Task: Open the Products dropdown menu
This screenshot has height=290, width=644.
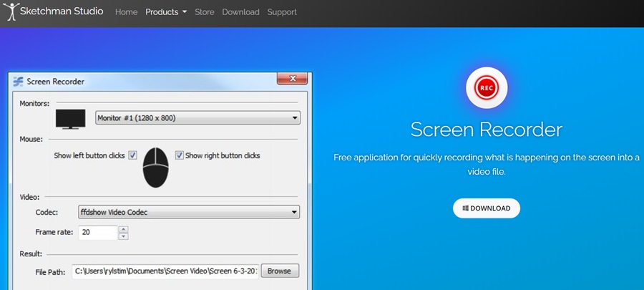Action: tap(166, 12)
